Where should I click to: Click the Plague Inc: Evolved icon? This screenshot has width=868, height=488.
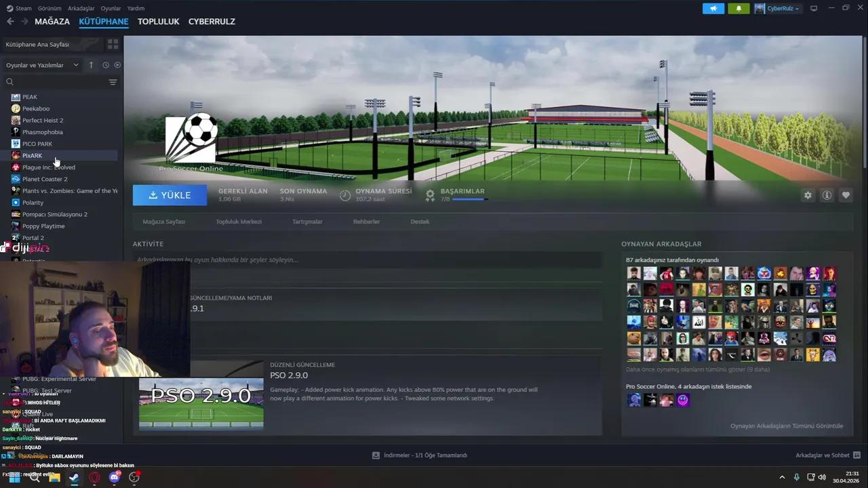tap(16, 167)
